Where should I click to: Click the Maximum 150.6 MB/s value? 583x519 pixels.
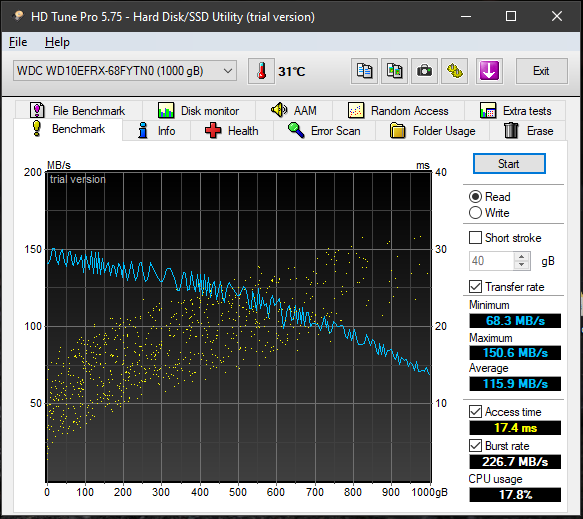[x=515, y=352]
